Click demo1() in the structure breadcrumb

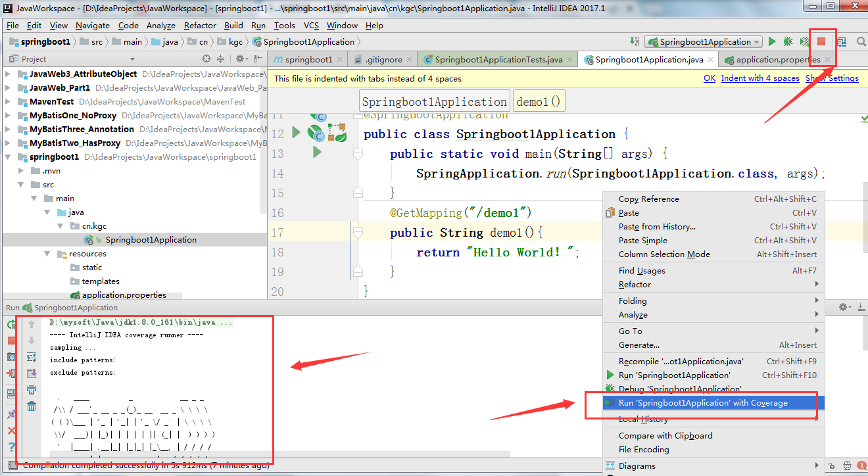(539, 102)
